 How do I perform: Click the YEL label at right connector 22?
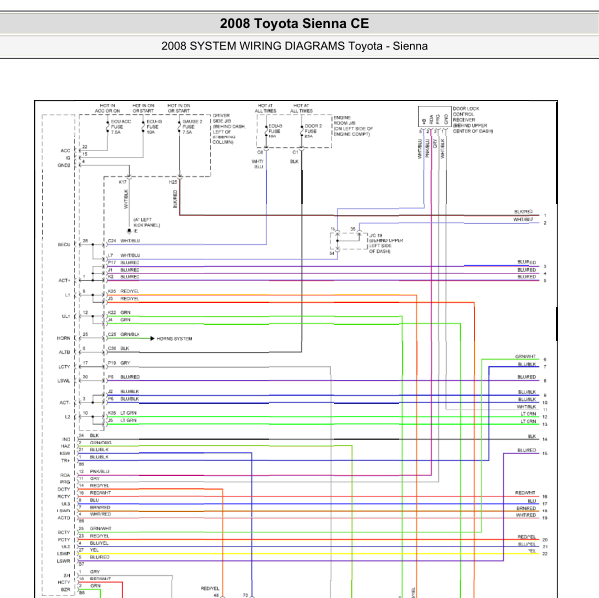coord(532,551)
